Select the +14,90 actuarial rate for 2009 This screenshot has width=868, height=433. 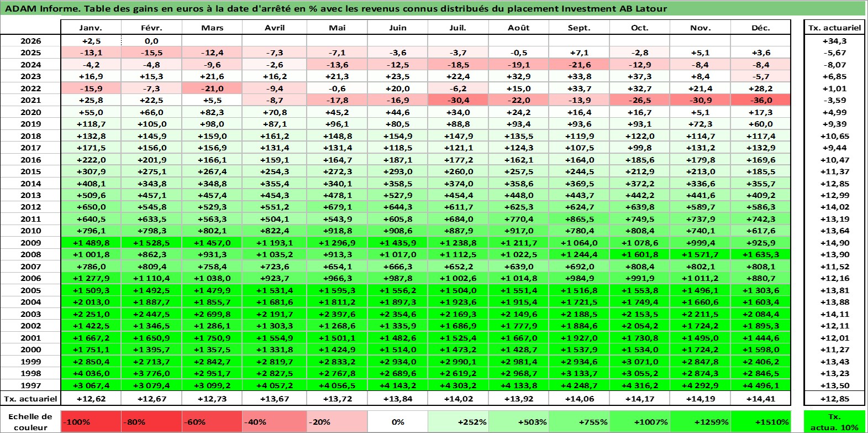834,243
